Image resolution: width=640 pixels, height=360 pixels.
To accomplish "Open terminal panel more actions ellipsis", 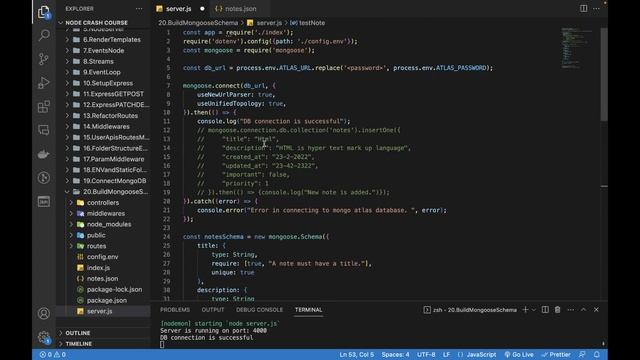I will [571, 310].
